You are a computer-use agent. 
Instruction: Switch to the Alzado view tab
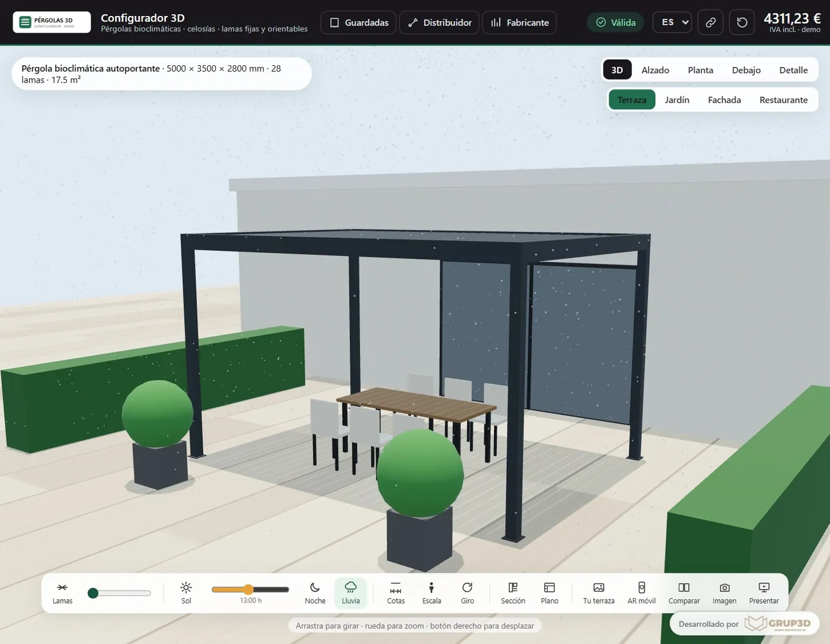655,70
